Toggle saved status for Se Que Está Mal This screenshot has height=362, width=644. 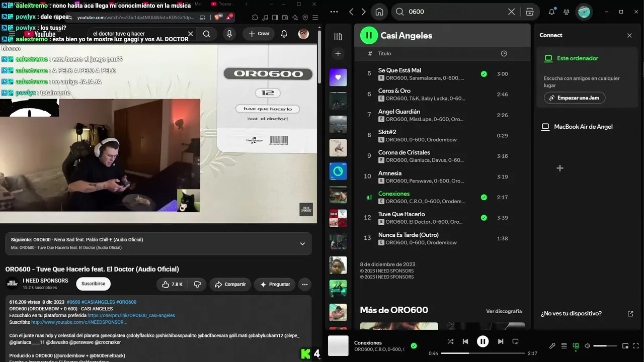tap(484, 74)
